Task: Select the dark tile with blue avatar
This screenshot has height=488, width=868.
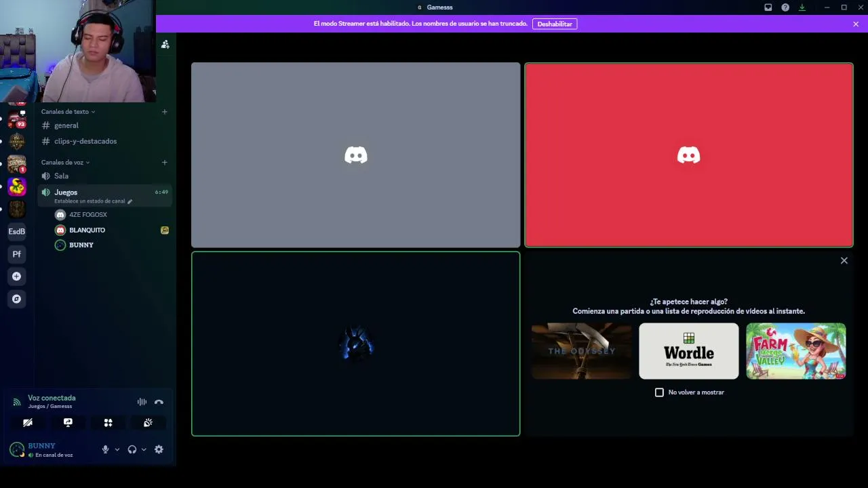Action: pyautogui.click(x=356, y=344)
